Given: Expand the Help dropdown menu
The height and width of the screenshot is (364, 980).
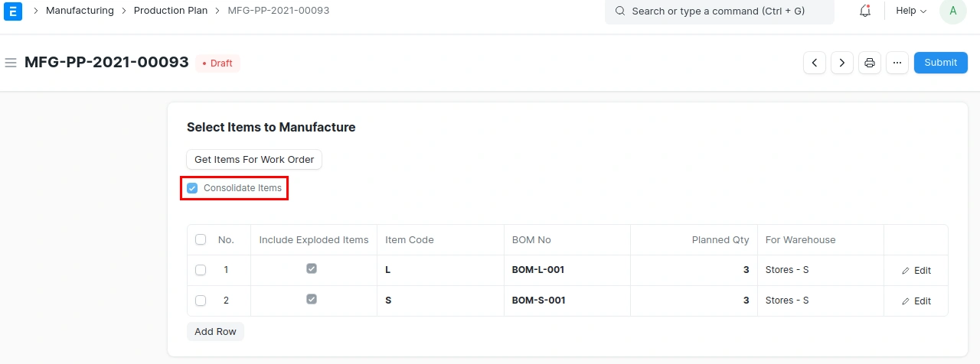Looking at the screenshot, I should (910, 11).
